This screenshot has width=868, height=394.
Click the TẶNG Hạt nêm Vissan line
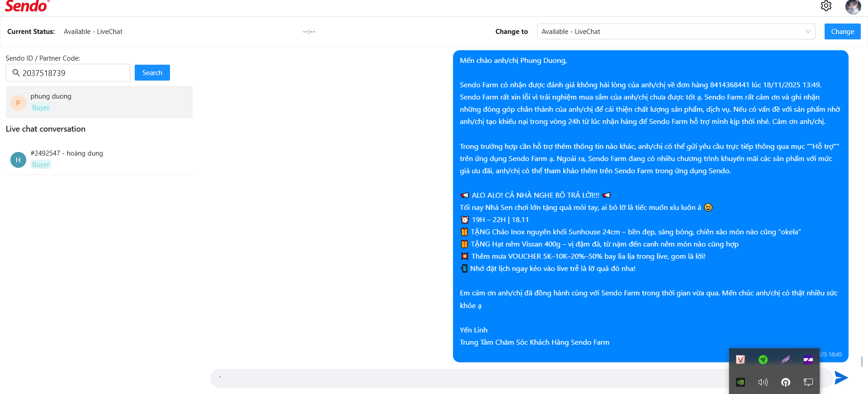click(x=599, y=244)
